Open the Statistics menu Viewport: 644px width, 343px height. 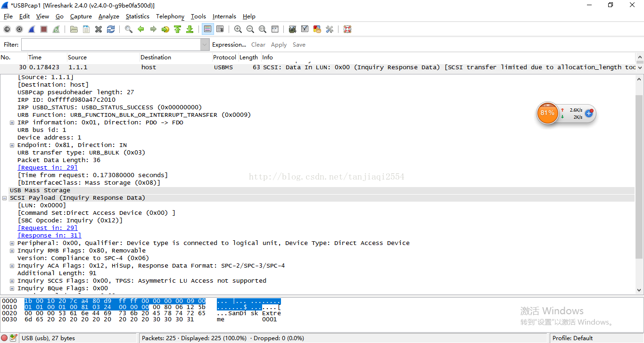pyautogui.click(x=138, y=16)
